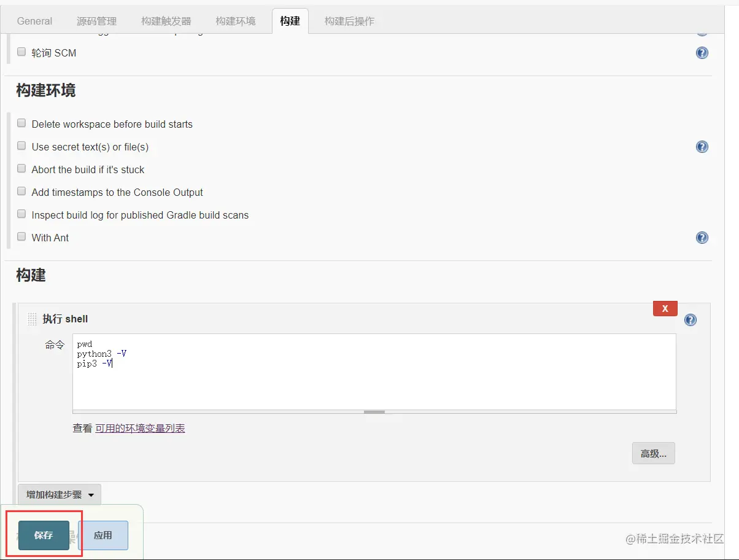Enable Add timestamps to the Console Output
The width and height of the screenshot is (739, 560).
21,192
